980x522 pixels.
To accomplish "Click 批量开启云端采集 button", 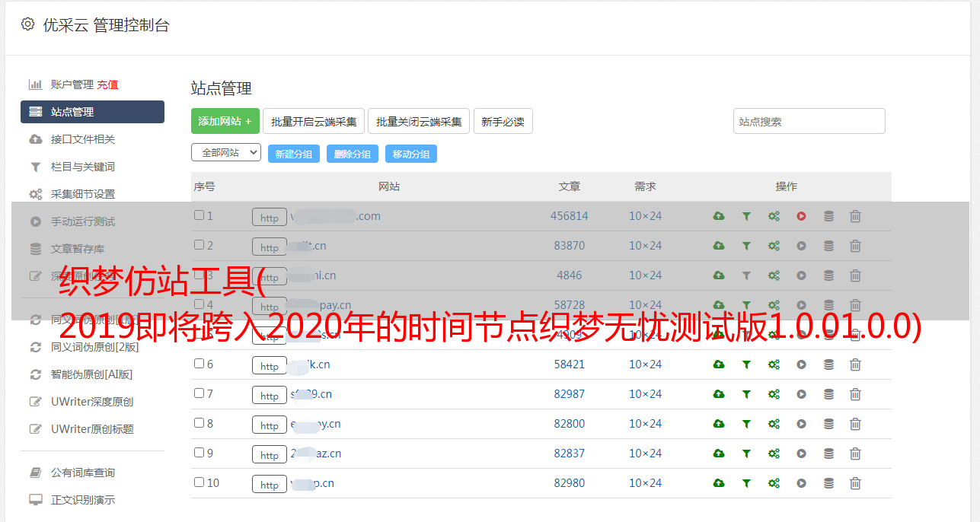I will (314, 121).
